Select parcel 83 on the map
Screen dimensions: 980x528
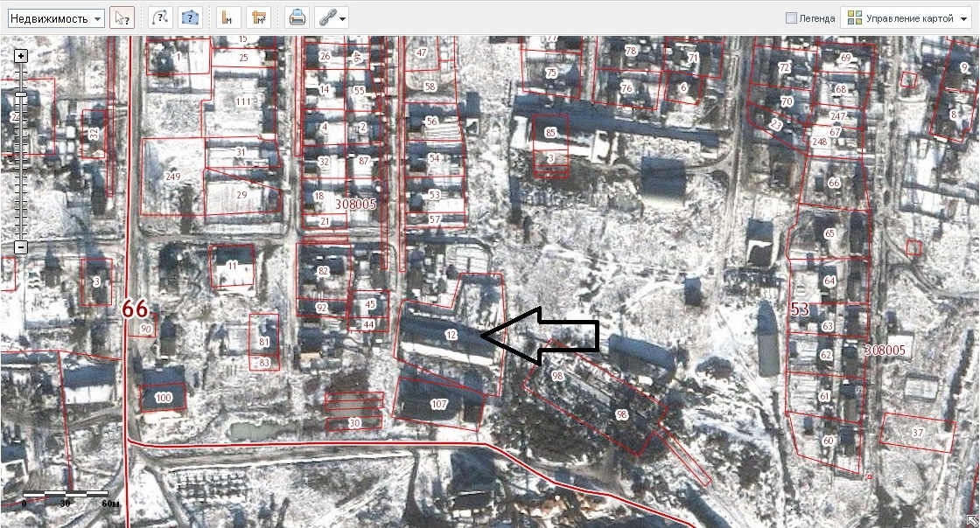tap(264, 363)
